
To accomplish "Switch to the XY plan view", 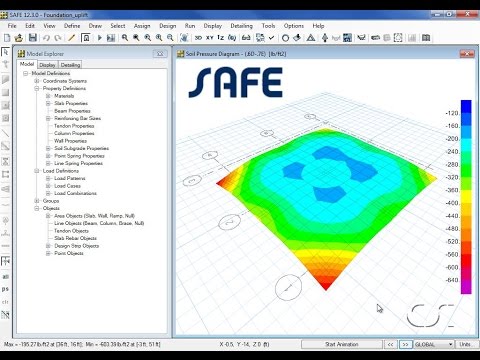I will [209, 38].
